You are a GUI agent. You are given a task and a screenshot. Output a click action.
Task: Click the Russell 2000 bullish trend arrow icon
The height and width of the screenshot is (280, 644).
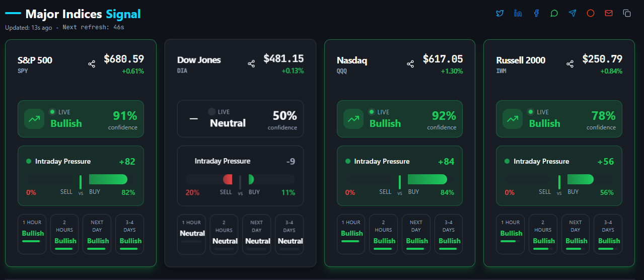[513, 119]
